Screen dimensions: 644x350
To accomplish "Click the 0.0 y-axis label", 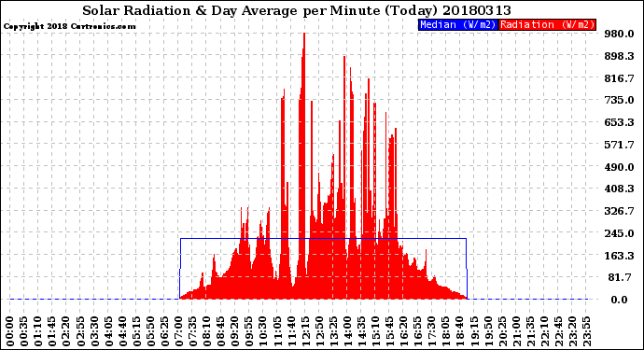I will click(x=619, y=300).
